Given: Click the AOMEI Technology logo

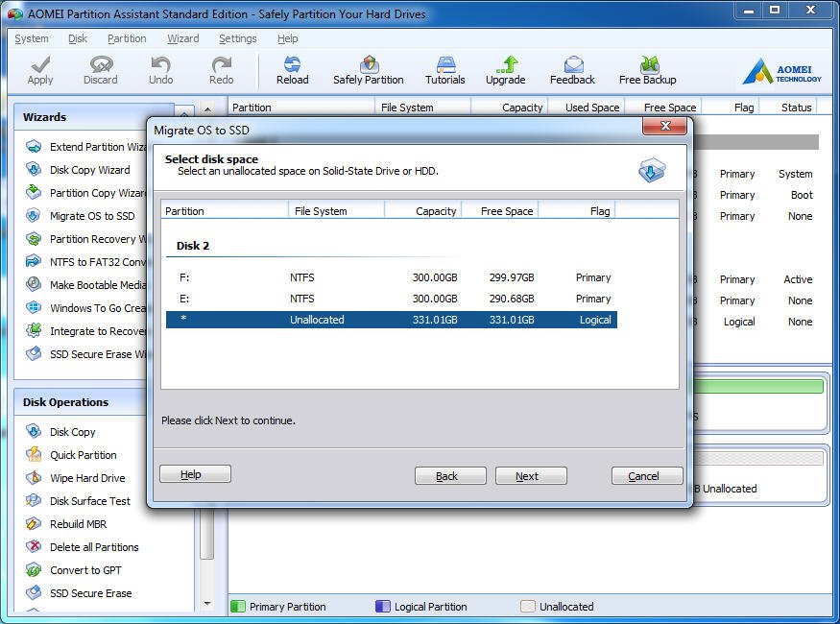Looking at the screenshot, I should pyautogui.click(x=781, y=71).
